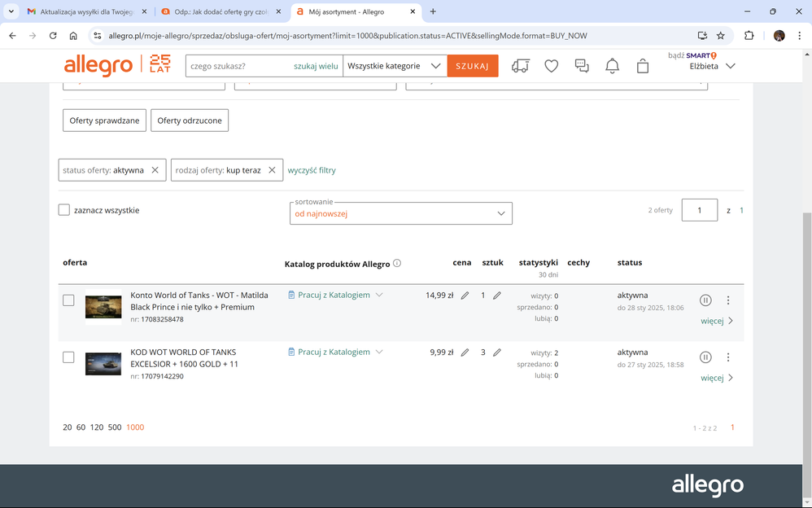The height and width of the screenshot is (508, 812).
Task: Tick the zaznacz wszystkie checkbox
Action: pyautogui.click(x=63, y=210)
